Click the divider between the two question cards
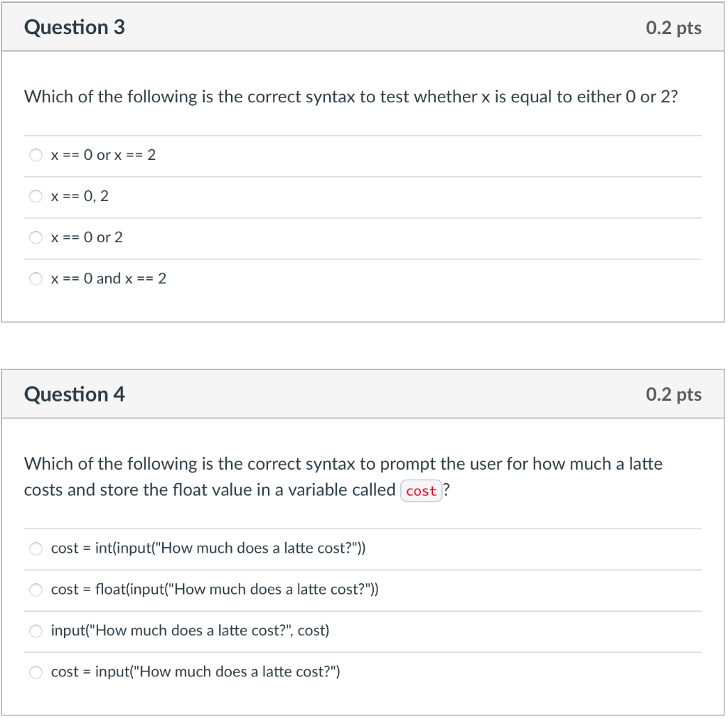The height and width of the screenshot is (719, 728). [364, 345]
